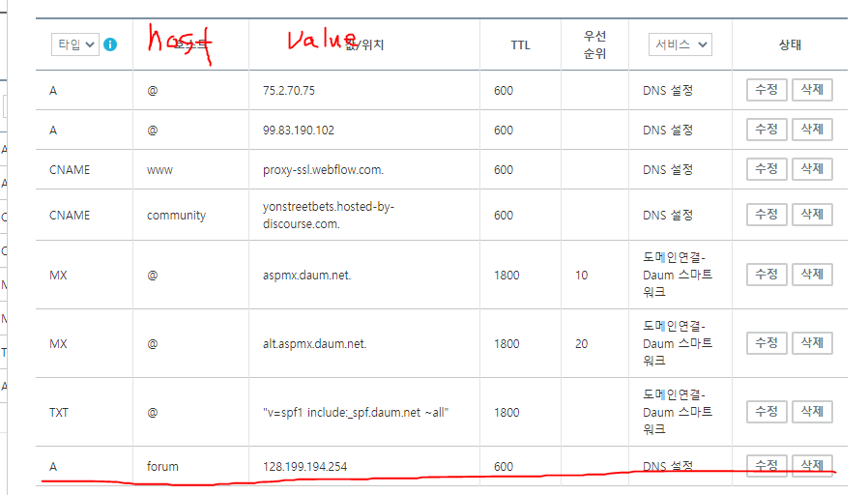Click 수정 on the TXT spf record row
Screen dimensions: 868x495
(767, 412)
